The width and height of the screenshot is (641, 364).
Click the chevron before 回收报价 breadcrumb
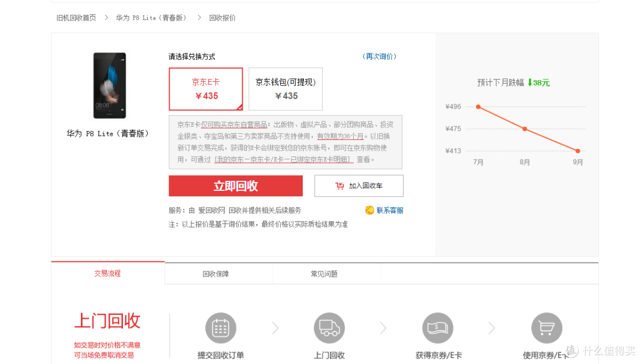(x=199, y=18)
